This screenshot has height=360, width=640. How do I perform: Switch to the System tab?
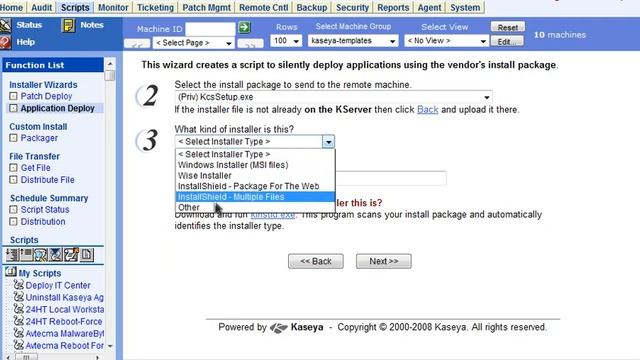tap(465, 7)
